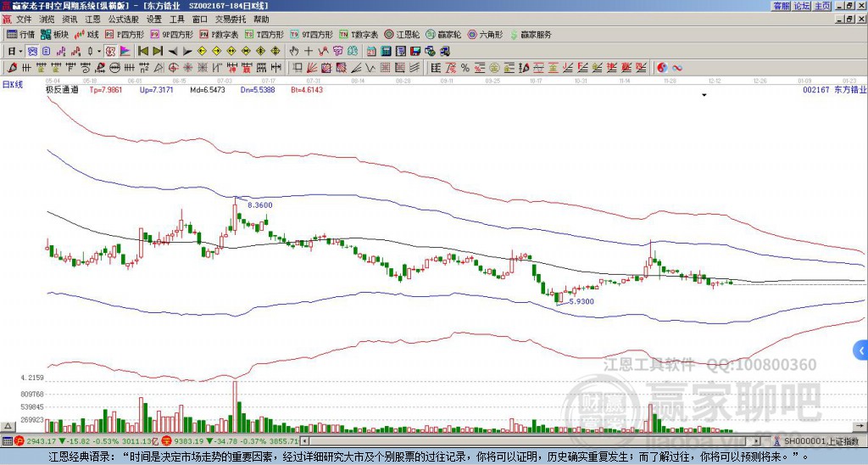The width and height of the screenshot is (868, 465).
Task: Click the right-arrow button beside volume panel
Action: [860, 426]
